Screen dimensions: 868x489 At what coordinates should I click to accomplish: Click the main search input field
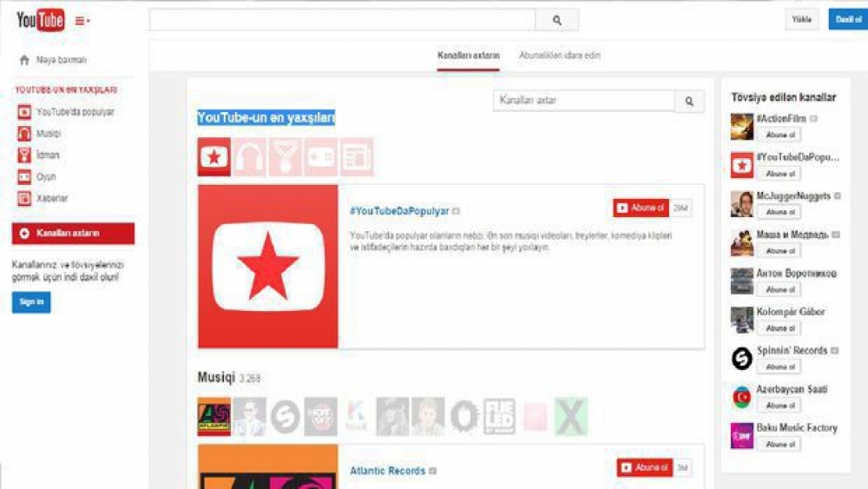[342, 20]
